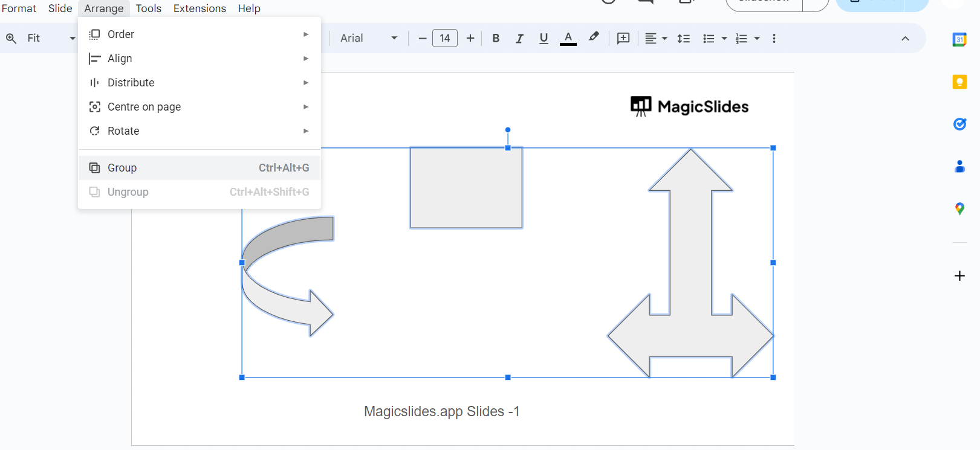Open the Arial font dropdown
The image size is (980, 450).
click(x=369, y=38)
